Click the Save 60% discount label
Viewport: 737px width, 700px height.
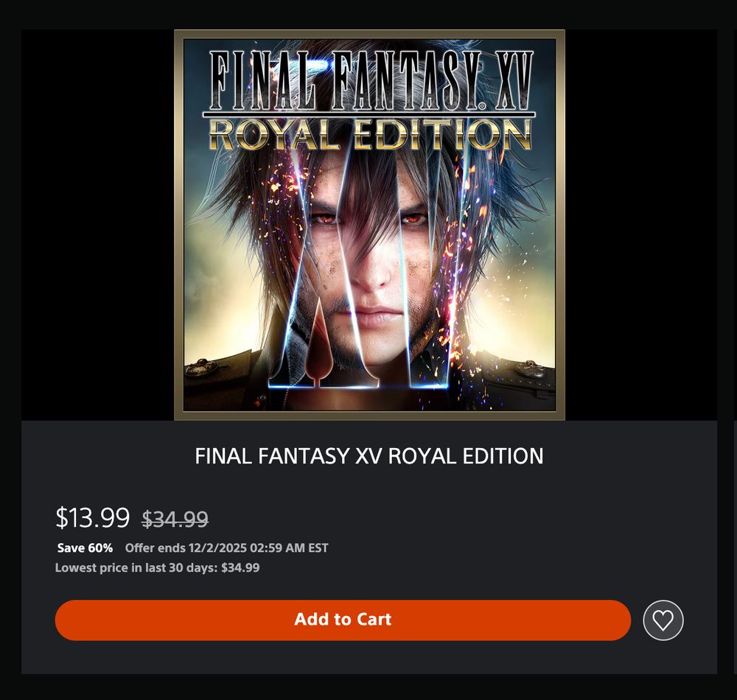point(85,547)
